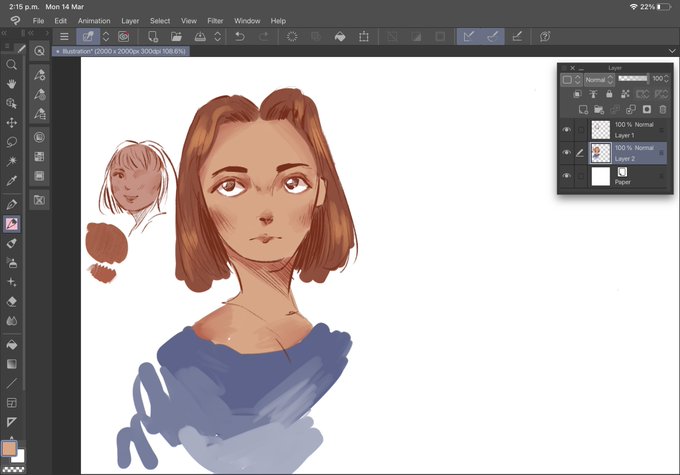The height and width of the screenshot is (475, 680).
Task: Open the Layer menu
Action: click(x=130, y=21)
